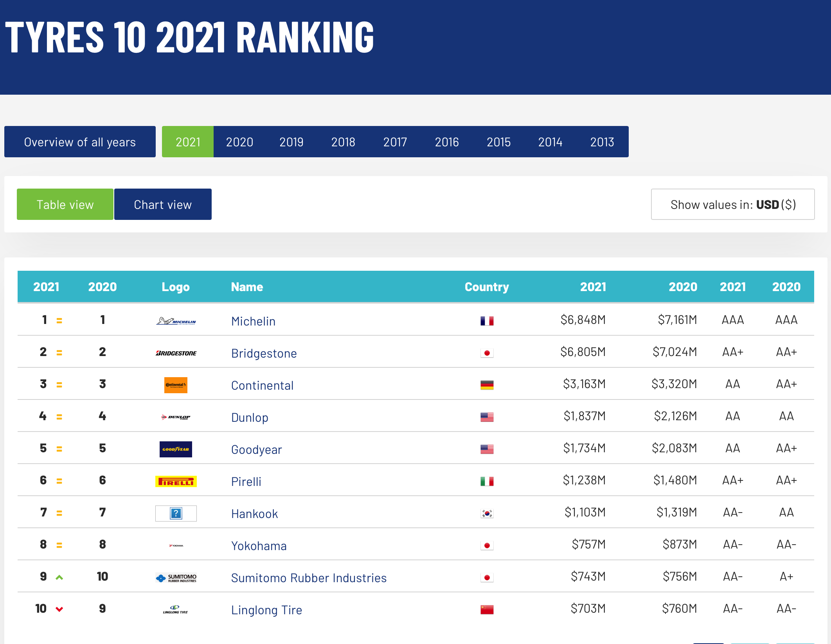Click the equals rank indicator for Michelin
The width and height of the screenshot is (831, 644).
[x=59, y=321]
